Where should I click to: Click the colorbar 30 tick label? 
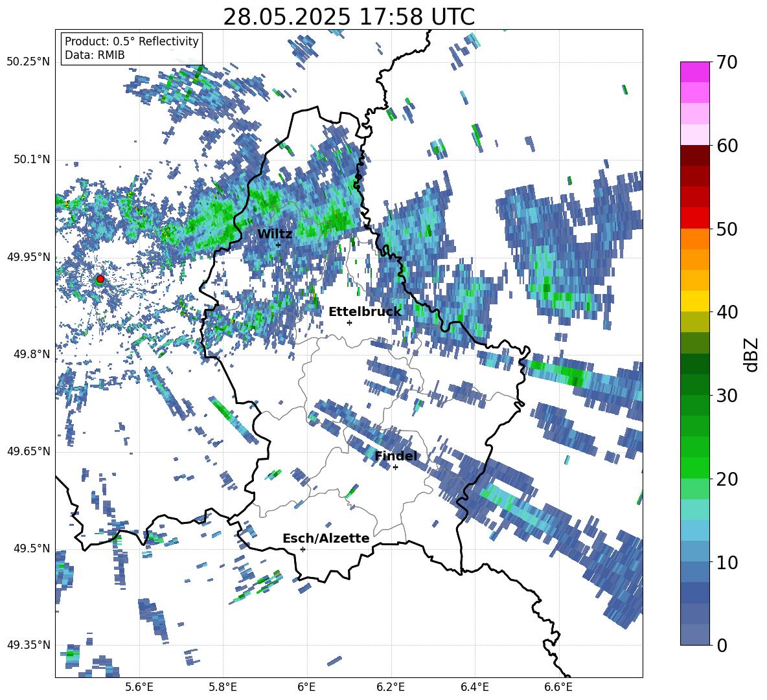(727, 396)
